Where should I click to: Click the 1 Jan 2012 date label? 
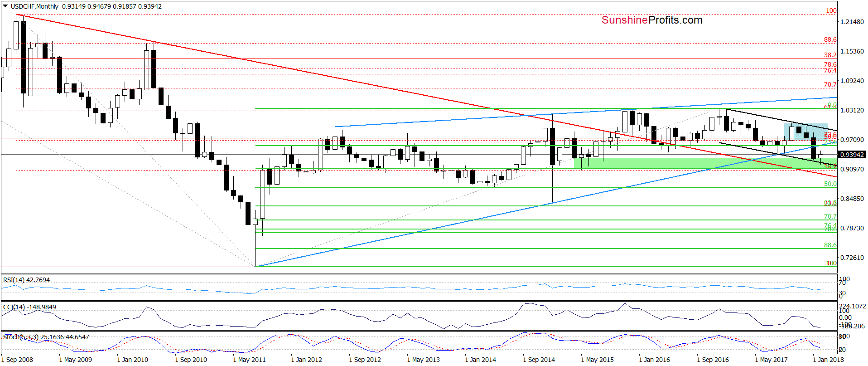coord(306,360)
